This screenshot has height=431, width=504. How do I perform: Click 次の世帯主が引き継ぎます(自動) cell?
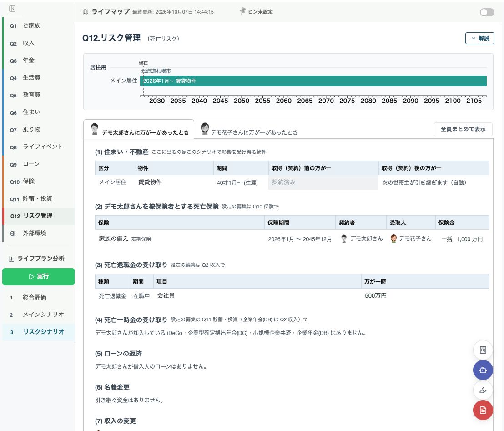coord(424,183)
